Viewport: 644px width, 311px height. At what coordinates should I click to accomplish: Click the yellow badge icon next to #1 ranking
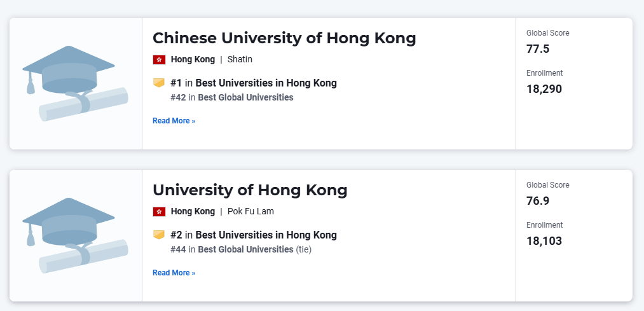pyautogui.click(x=159, y=83)
